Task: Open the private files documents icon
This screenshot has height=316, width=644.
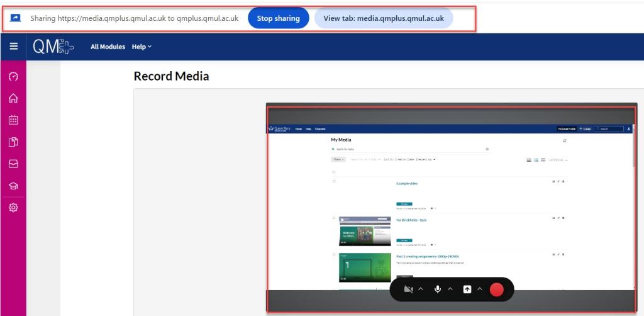Action: [x=14, y=142]
